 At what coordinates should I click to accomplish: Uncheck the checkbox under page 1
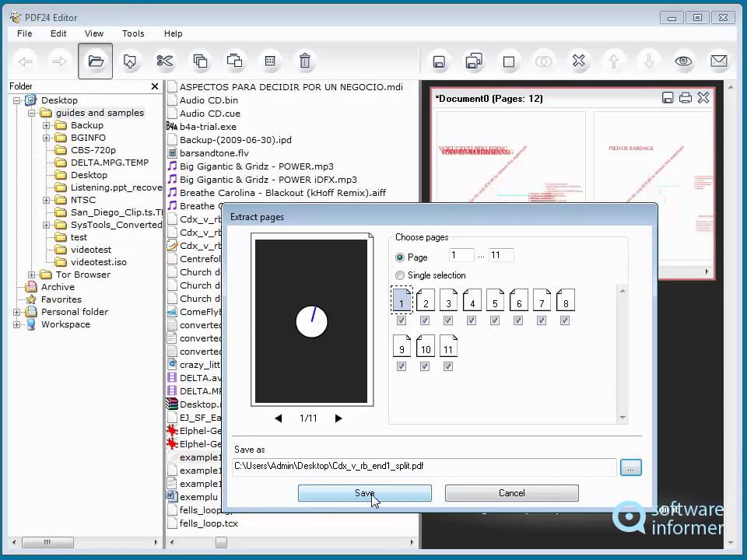pyautogui.click(x=402, y=320)
